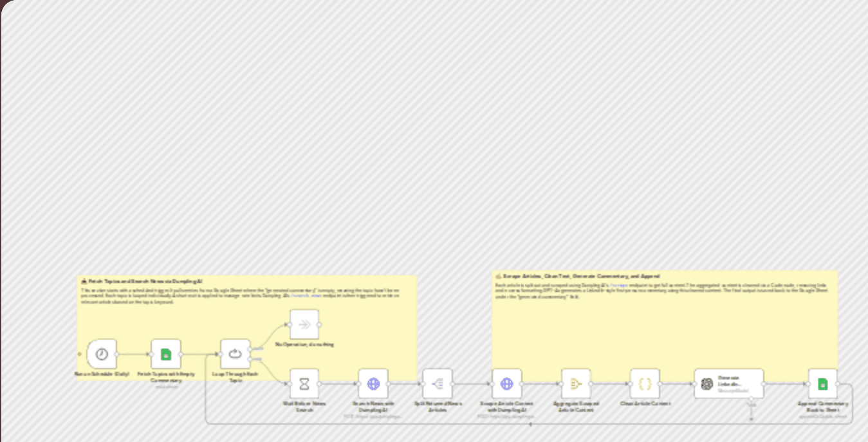The height and width of the screenshot is (442, 868).
Task: Click the No Operation, do nothing label
Action: pyautogui.click(x=304, y=345)
